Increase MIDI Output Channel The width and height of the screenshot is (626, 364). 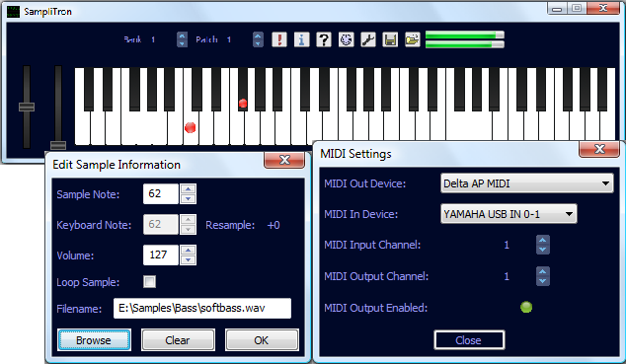[x=542, y=272]
